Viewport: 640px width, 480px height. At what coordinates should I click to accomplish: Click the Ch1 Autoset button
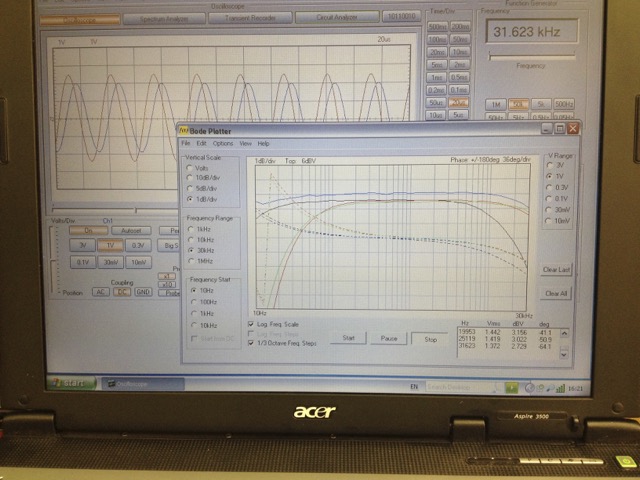point(131,231)
